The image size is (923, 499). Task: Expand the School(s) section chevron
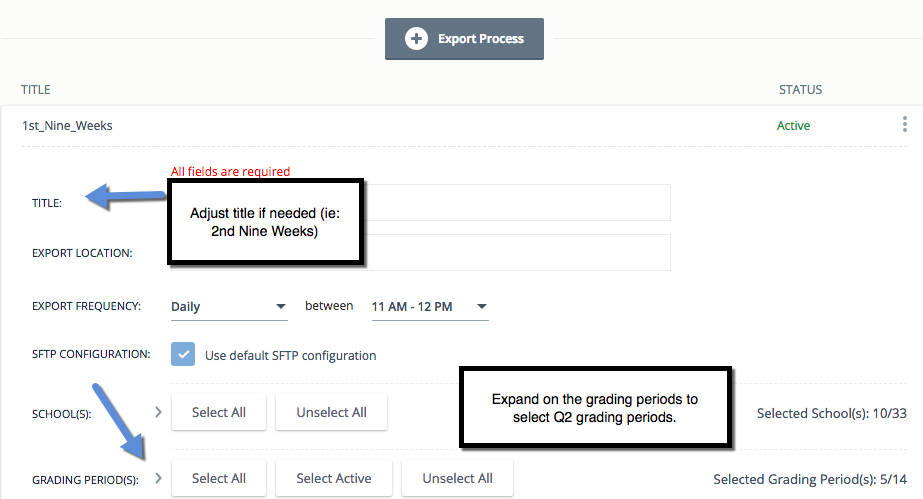click(158, 412)
